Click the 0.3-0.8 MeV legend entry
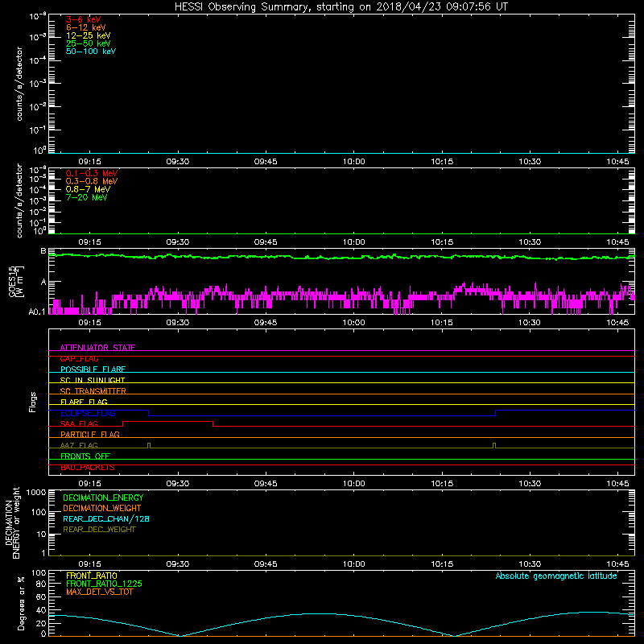 coord(92,181)
